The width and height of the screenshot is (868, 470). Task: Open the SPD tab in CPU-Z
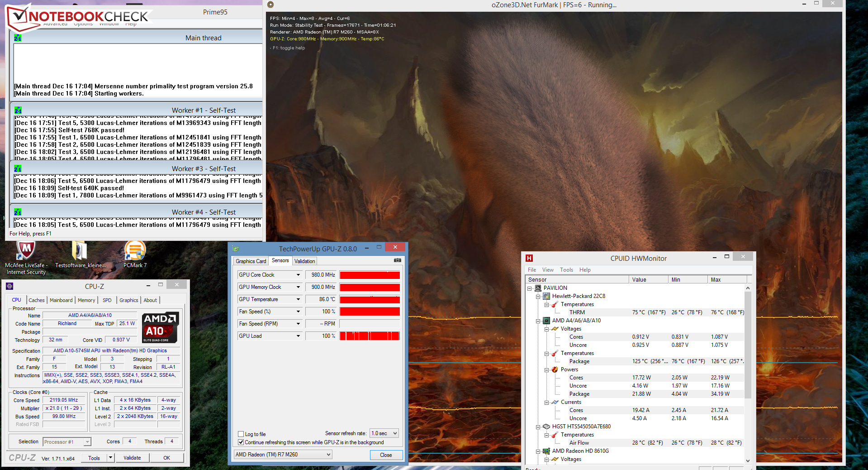point(107,300)
